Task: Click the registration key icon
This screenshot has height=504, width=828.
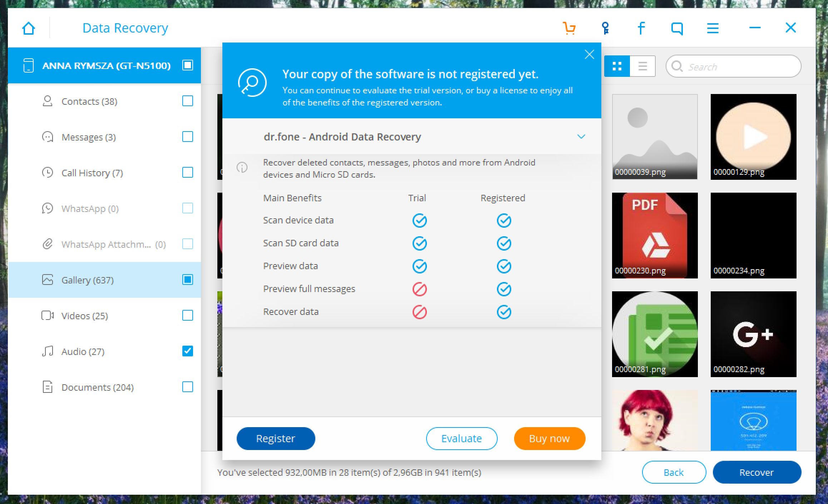Action: click(605, 28)
